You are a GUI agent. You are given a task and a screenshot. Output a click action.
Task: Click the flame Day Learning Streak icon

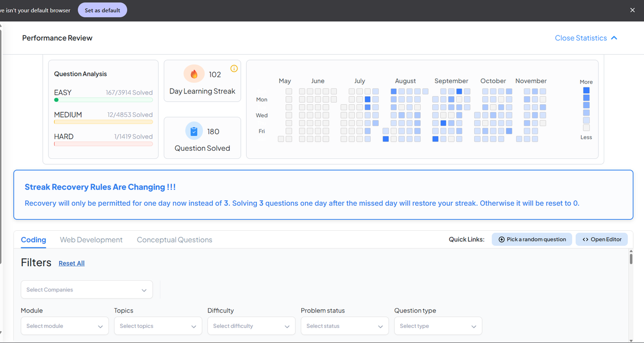(x=194, y=74)
